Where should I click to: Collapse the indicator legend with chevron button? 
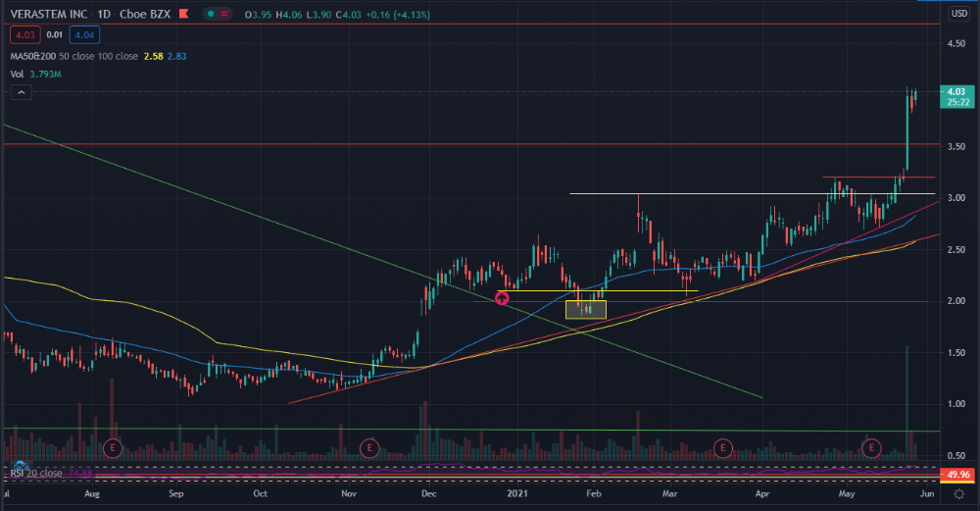click(x=21, y=92)
